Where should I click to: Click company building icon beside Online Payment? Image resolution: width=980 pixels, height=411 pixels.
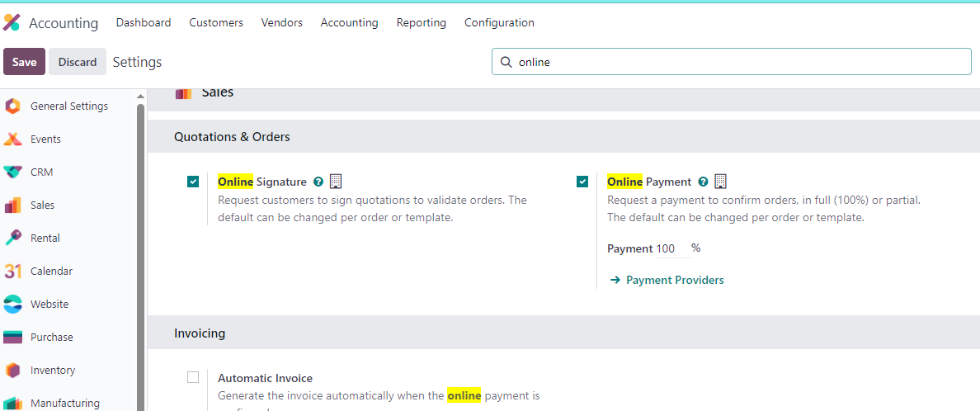click(720, 182)
